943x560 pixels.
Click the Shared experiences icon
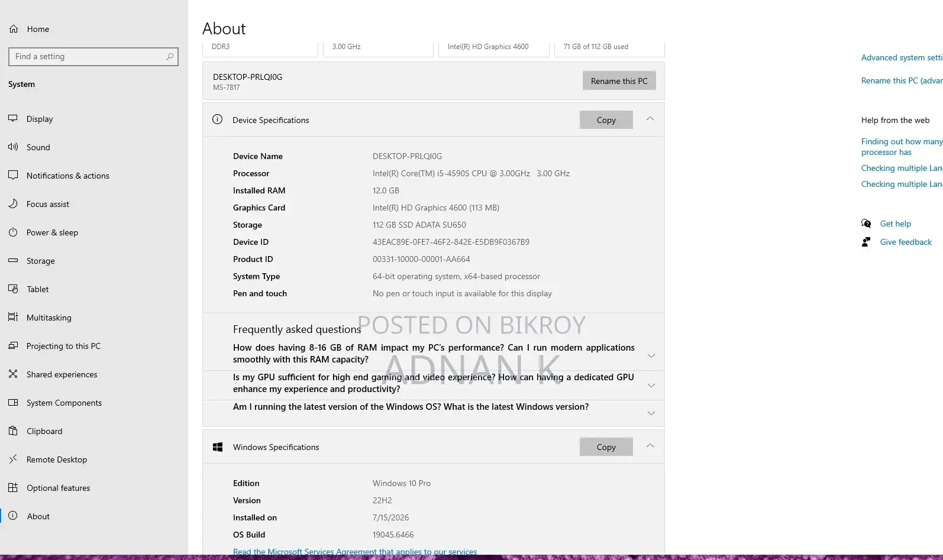pos(13,374)
